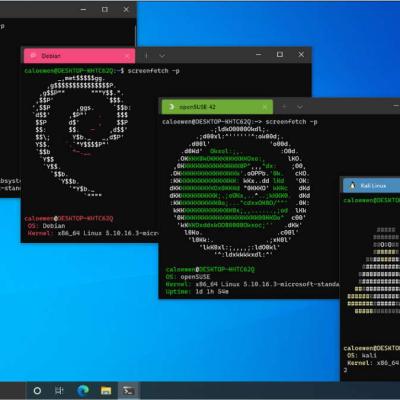Click the Tux penguin icon in Kali tab
This screenshot has height=400, width=400.
(x=352, y=186)
